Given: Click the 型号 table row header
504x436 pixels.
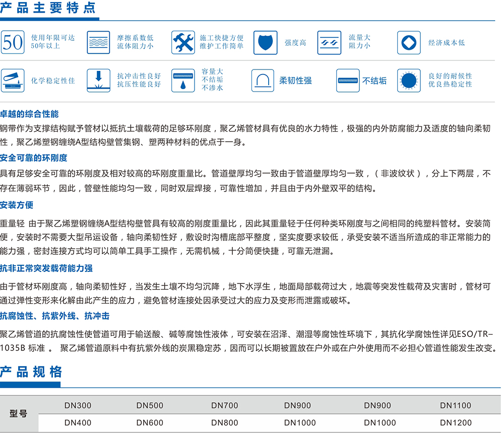Looking at the screenshot, I should (x=19, y=414).
